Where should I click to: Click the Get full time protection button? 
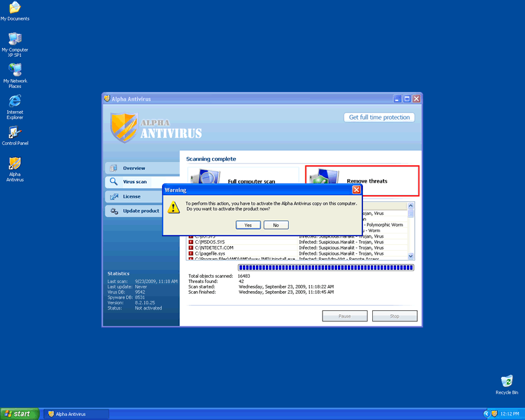pos(380,117)
